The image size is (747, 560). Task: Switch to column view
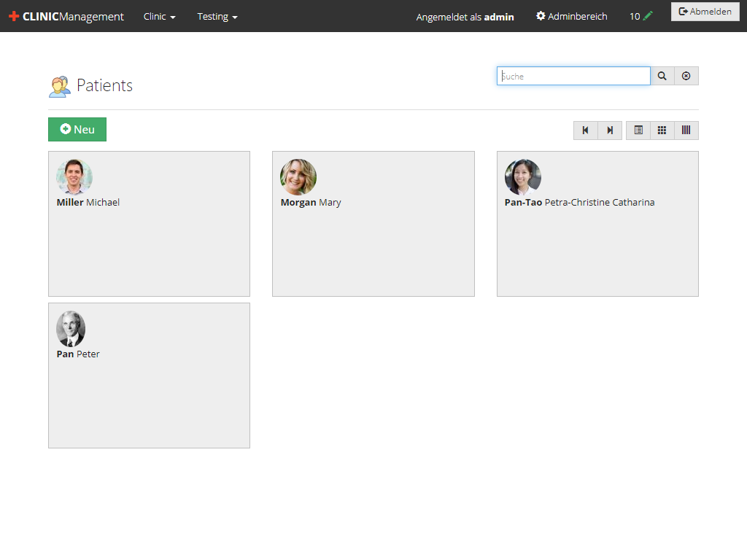click(x=686, y=131)
